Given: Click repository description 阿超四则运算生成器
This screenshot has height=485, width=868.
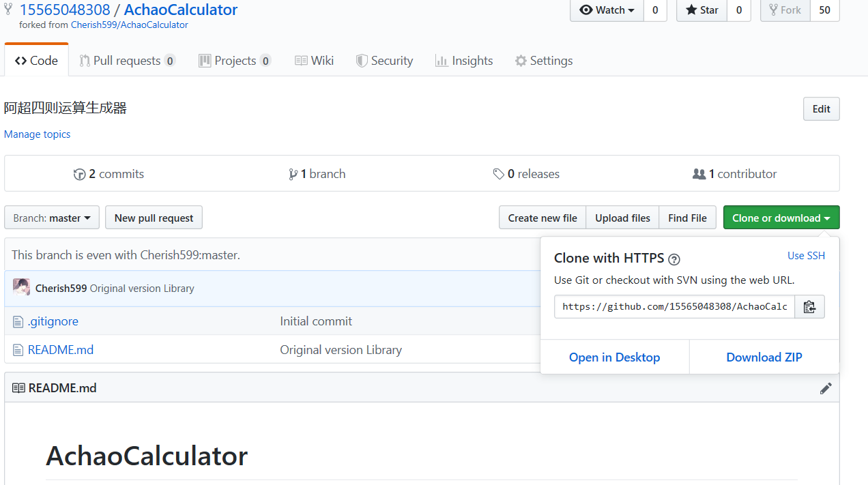Looking at the screenshot, I should pyautogui.click(x=66, y=108).
